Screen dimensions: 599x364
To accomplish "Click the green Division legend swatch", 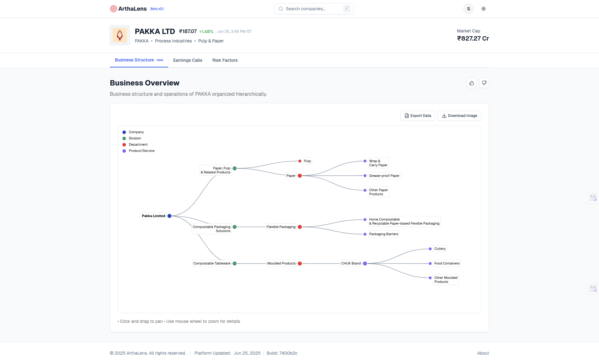I will [124, 138].
